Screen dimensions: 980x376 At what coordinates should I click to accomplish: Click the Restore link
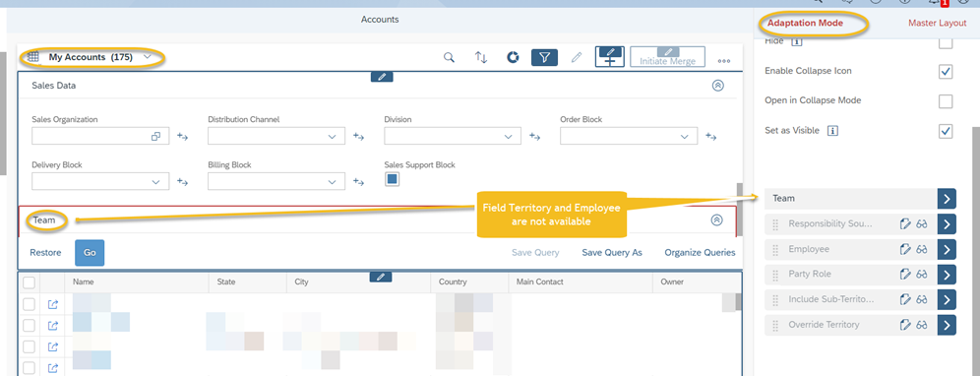[45, 253]
